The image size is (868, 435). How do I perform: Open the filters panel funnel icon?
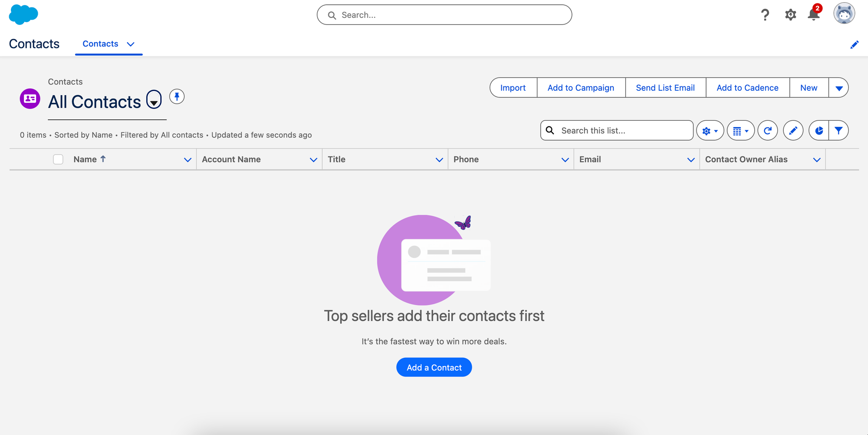coord(839,130)
